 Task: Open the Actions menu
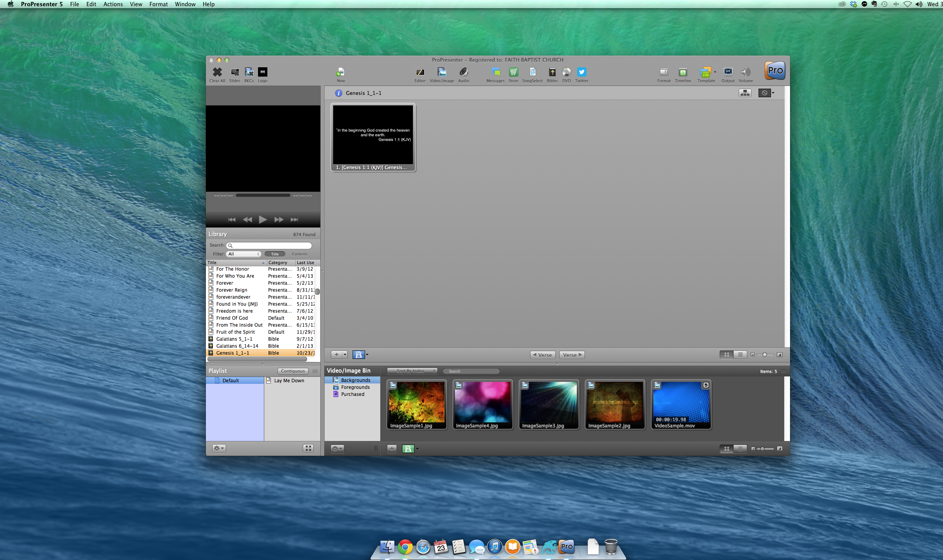click(x=113, y=4)
